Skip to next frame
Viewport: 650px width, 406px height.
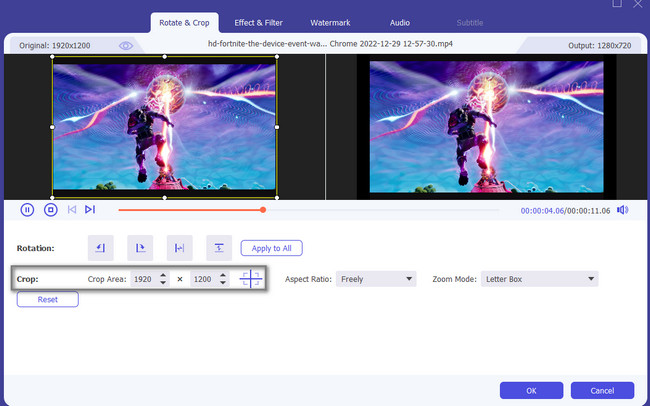coord(90,209)
